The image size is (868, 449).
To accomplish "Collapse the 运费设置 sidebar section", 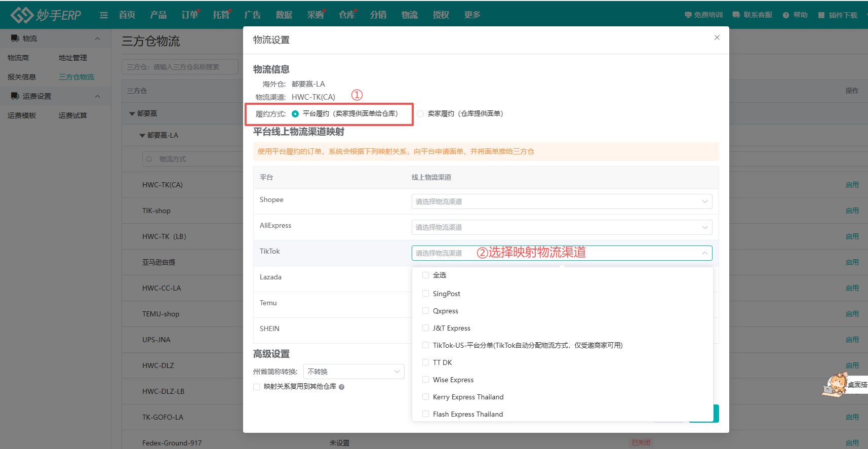I will (x=98, y=96).
